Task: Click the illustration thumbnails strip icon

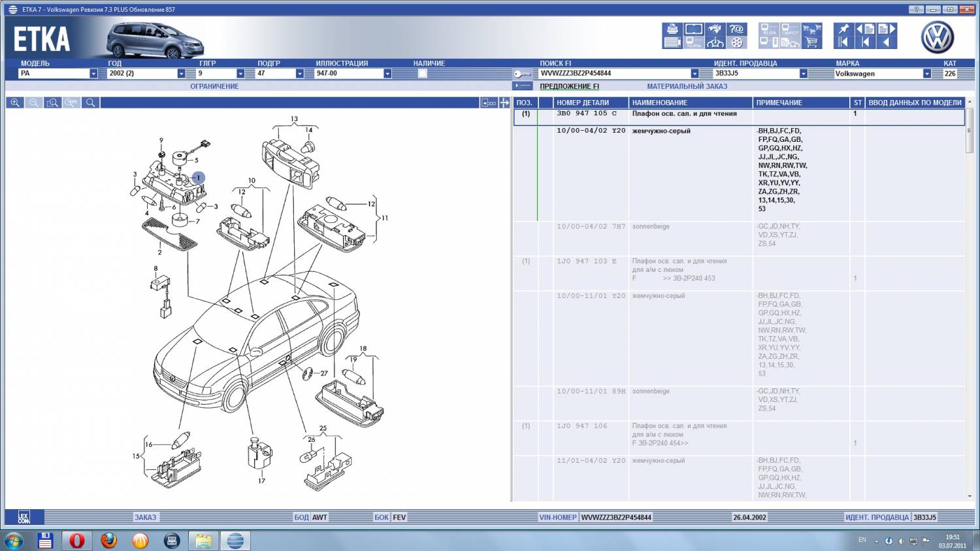Action: [x=489, y=103]
